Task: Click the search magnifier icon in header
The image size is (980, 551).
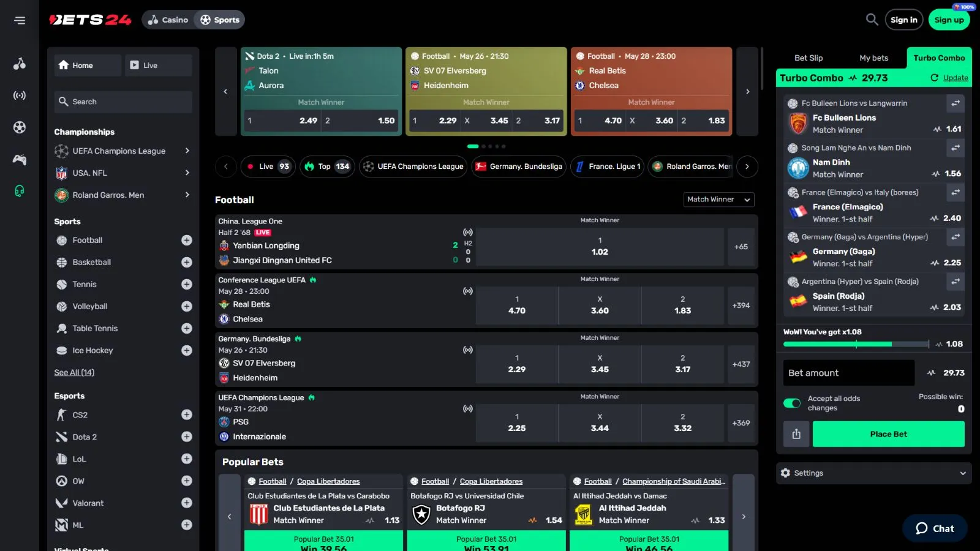Action: click(872, 20)
